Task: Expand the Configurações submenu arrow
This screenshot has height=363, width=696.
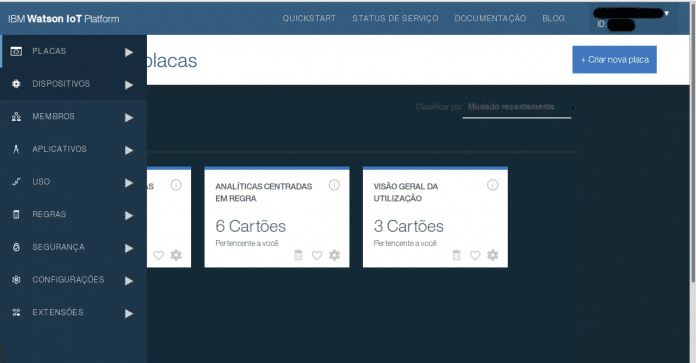Action: click(129, 280)
